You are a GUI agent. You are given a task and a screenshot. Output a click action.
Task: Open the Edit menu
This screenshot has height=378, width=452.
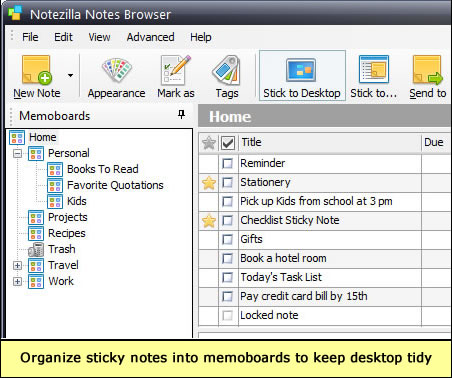[x=63, y=37]
